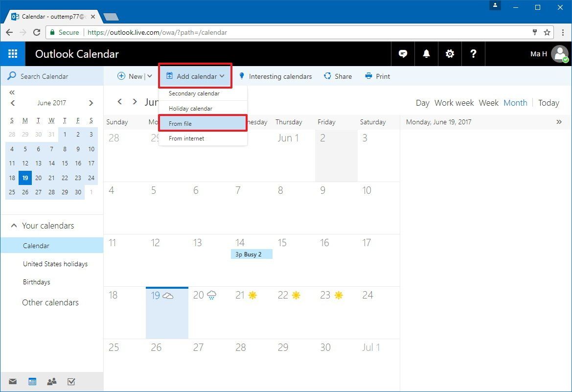Click the browser address bar
The image size is (572, 392).
tap(299, 32)
